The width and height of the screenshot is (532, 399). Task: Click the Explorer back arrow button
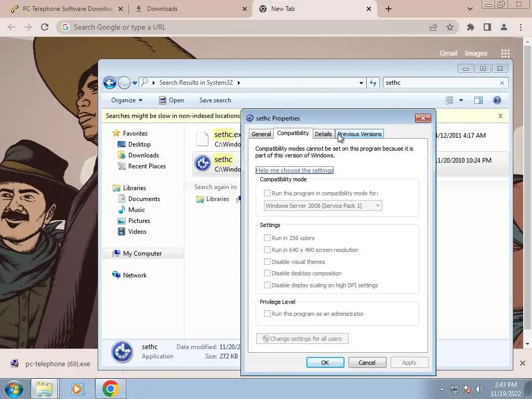tap(110, 83)
